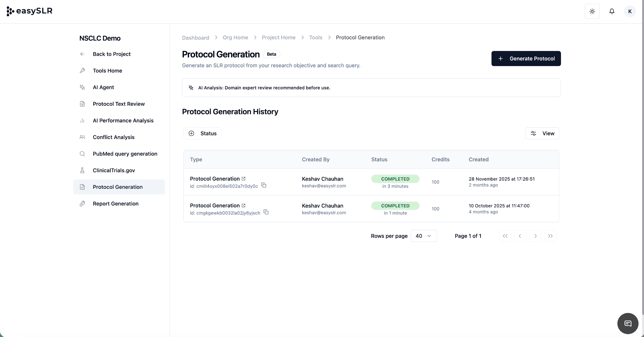This screenshot has width=644, height=337.
Task: Open second Protocol Generation external link icon
Action: tap(243, 205)
